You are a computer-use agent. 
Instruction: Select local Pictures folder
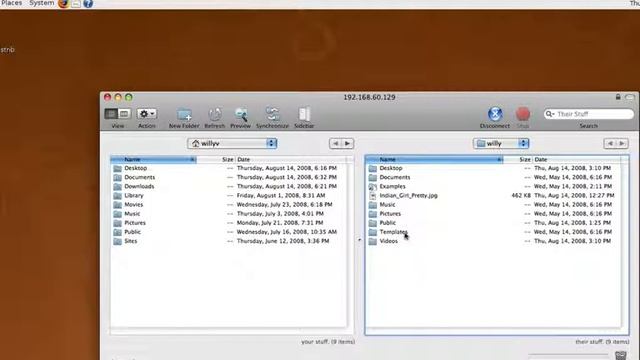tap(135, 223)
